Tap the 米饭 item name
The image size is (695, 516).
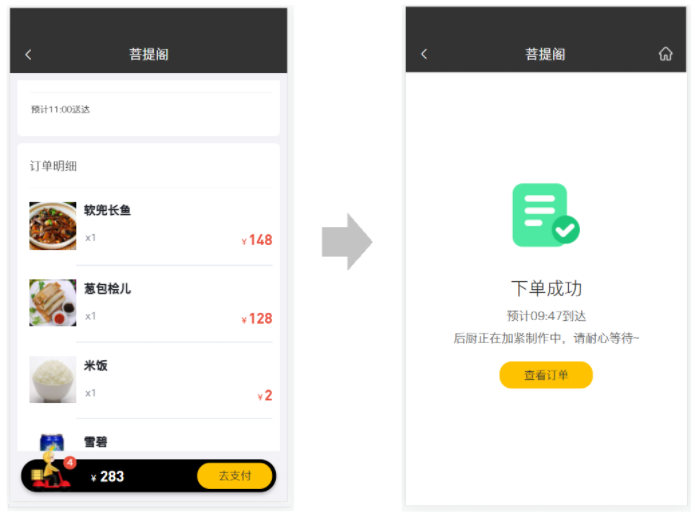click(x=96, y=365)
